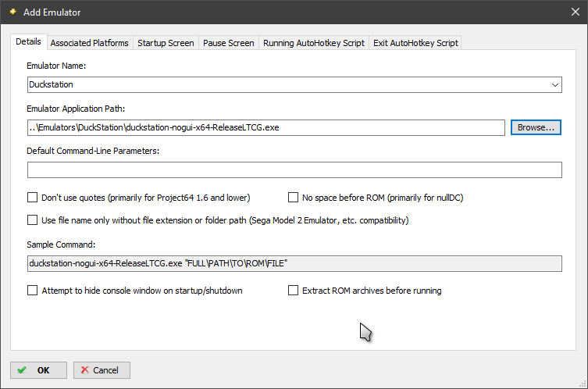Open the Associated Platforms tab
The width and height of the screenshot is (588, 389).
[x=89, y=43]
